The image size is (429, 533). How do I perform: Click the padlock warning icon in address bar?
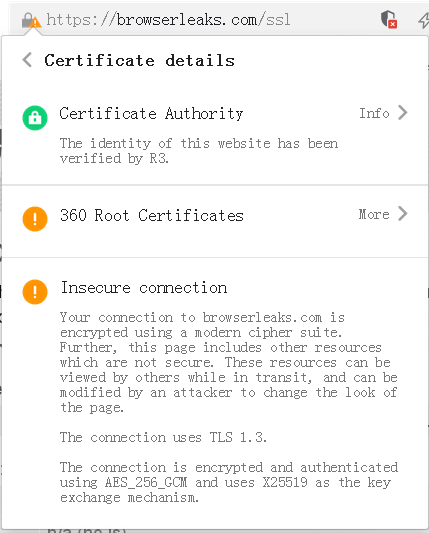31,20
